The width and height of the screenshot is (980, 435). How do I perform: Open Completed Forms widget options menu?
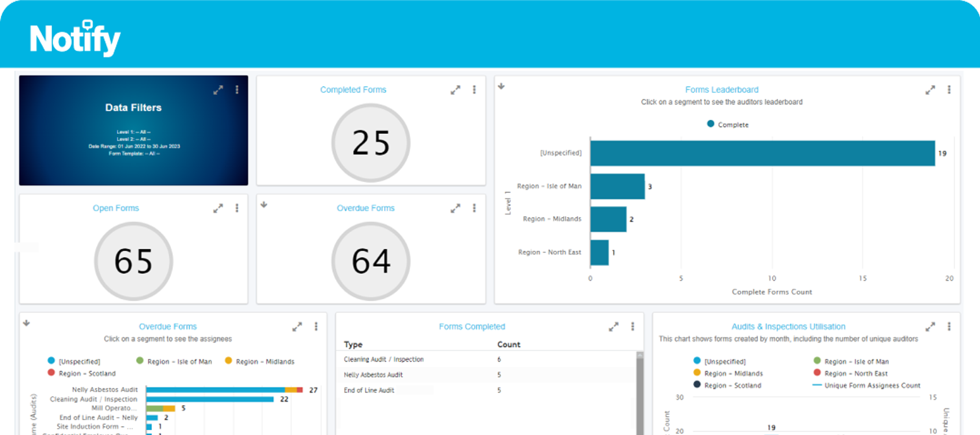(474, 90)
